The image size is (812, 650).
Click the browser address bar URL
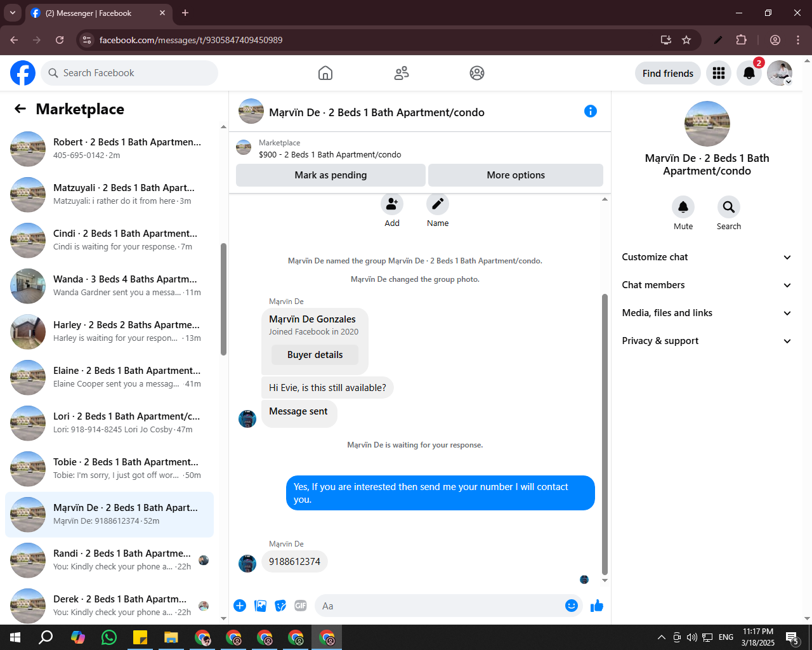[x=191, y=40]
